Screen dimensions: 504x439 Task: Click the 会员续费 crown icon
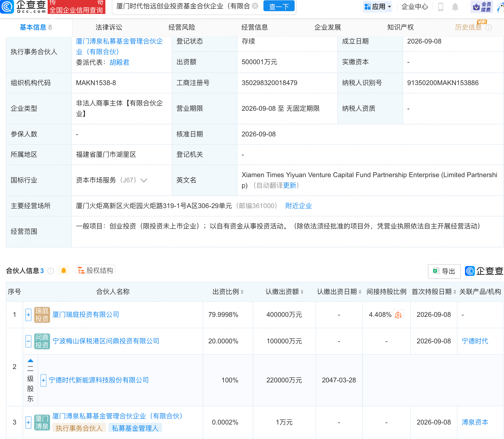click(482, 7)
